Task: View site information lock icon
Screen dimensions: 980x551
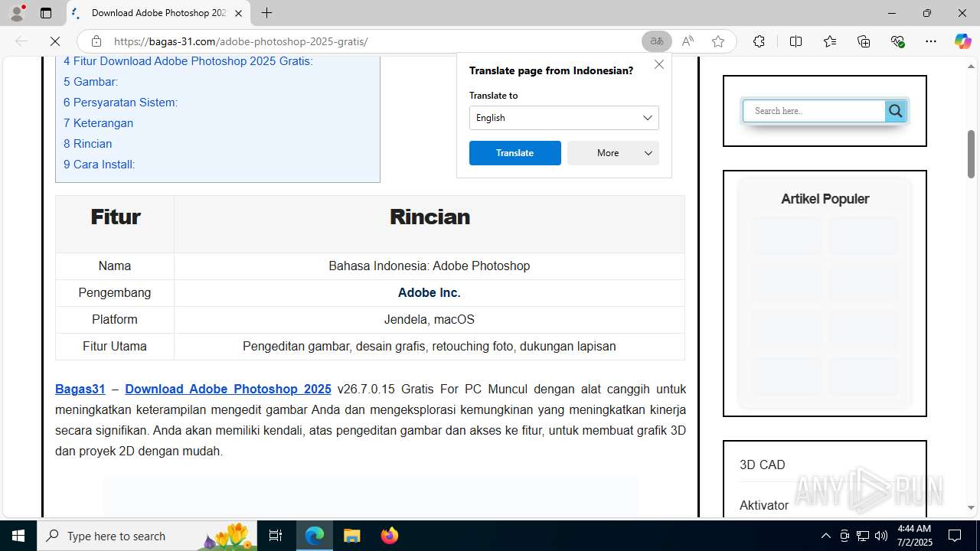Action: click(x=96, y=41)
